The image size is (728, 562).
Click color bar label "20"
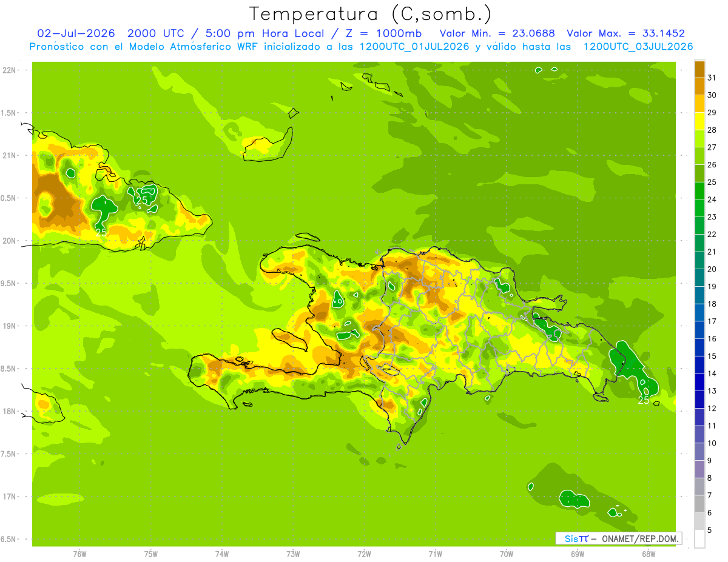(712, 269)
